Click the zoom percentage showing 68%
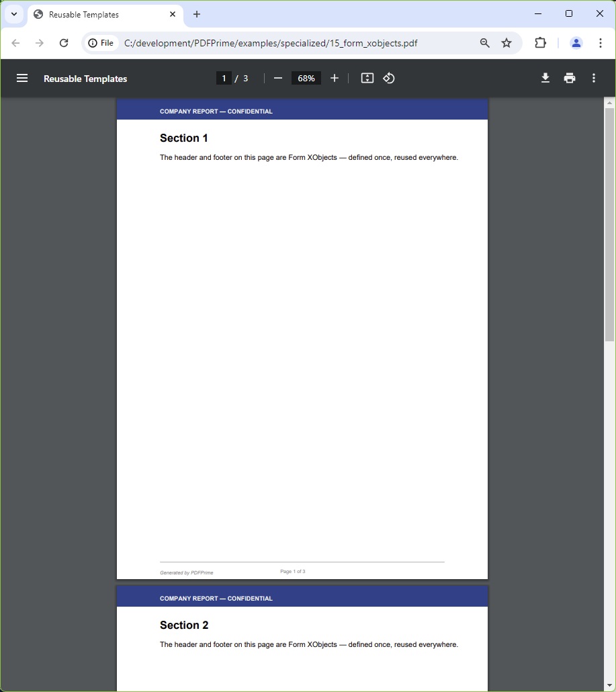 [x=306, y=78]
